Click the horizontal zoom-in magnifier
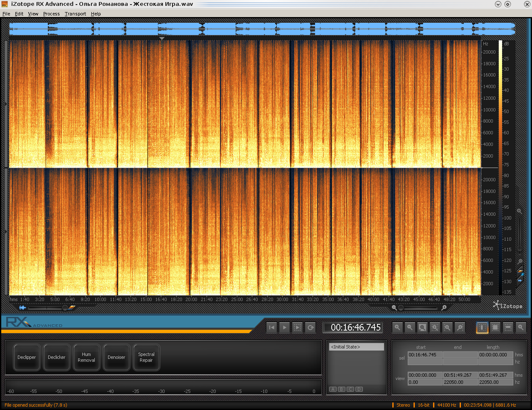Image resolution: width=532 pixels, height=410 pixels. click(x=444, y=308)
